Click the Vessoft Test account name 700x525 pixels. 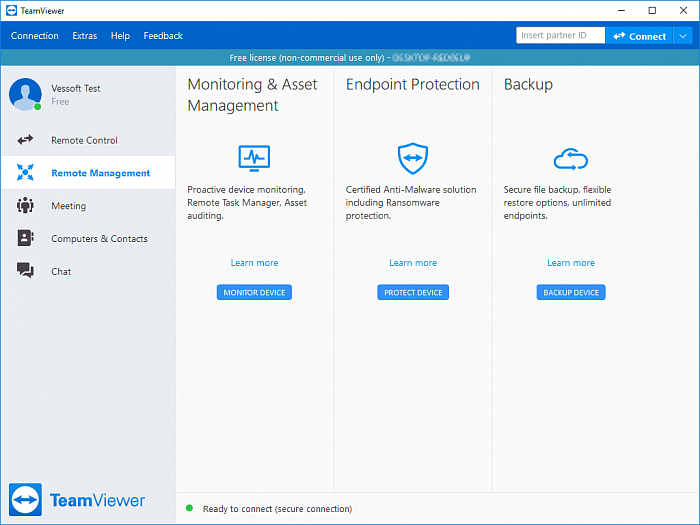click(x=76, y=88)
